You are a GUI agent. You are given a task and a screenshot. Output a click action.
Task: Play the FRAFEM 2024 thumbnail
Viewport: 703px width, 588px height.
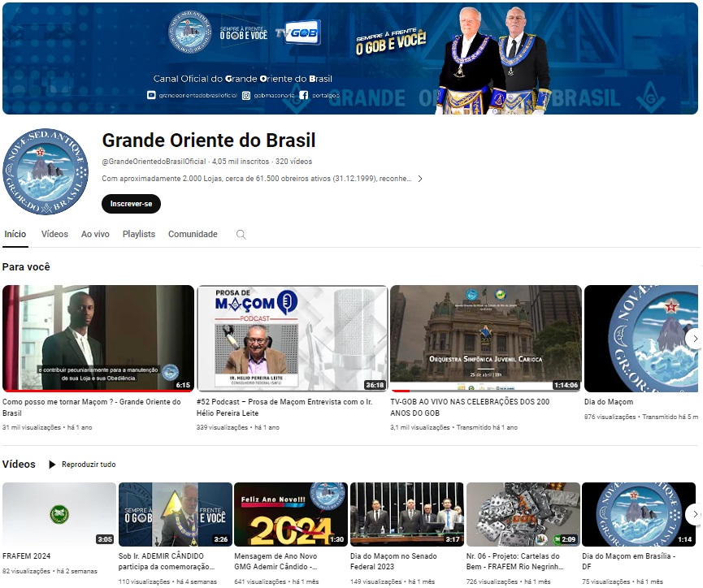[59, 514]
